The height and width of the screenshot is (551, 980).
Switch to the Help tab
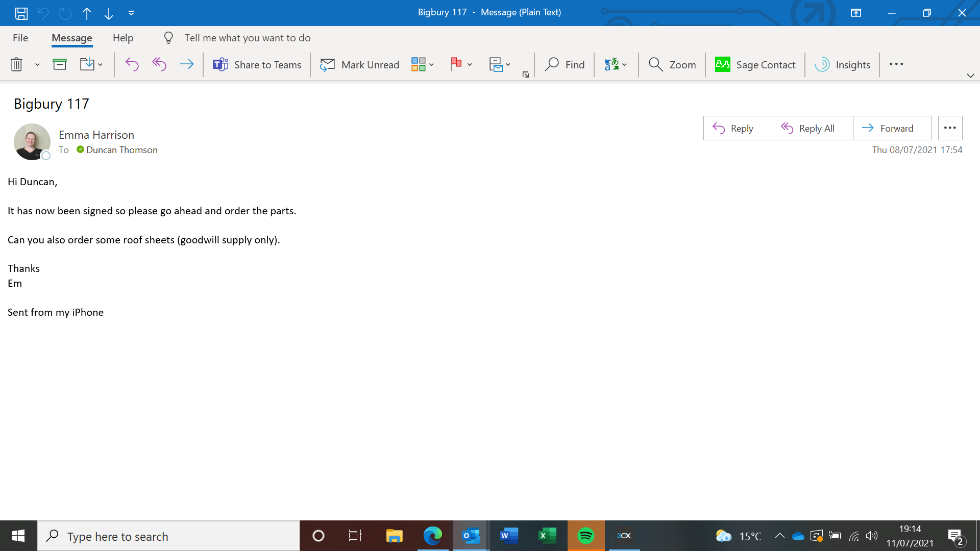[123, 38]
